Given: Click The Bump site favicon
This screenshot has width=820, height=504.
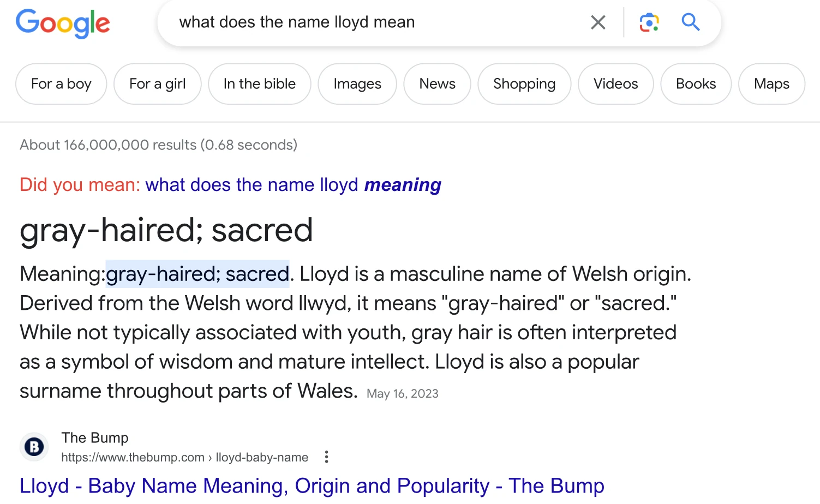Looking at the screenshot, I should click(x=34, y=447).
